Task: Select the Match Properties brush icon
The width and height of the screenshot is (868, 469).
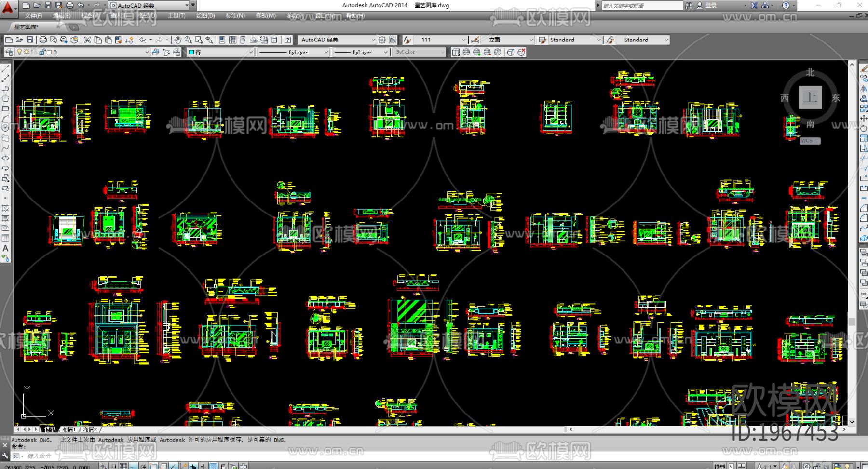Action: 119,40
